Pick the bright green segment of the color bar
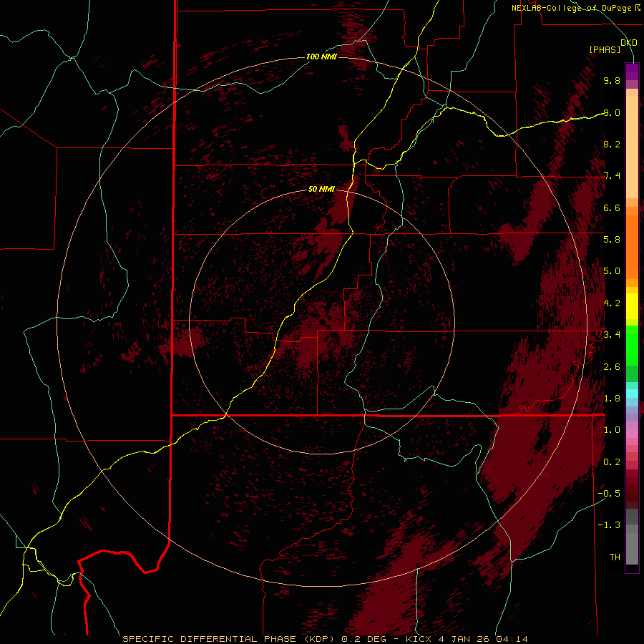 (632, 345)
